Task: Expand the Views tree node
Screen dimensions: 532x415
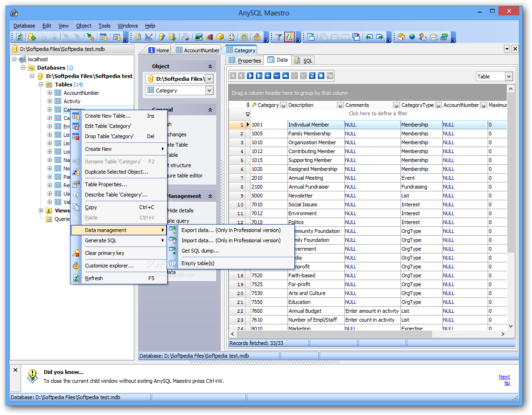Action: click(x=41, y=211)
